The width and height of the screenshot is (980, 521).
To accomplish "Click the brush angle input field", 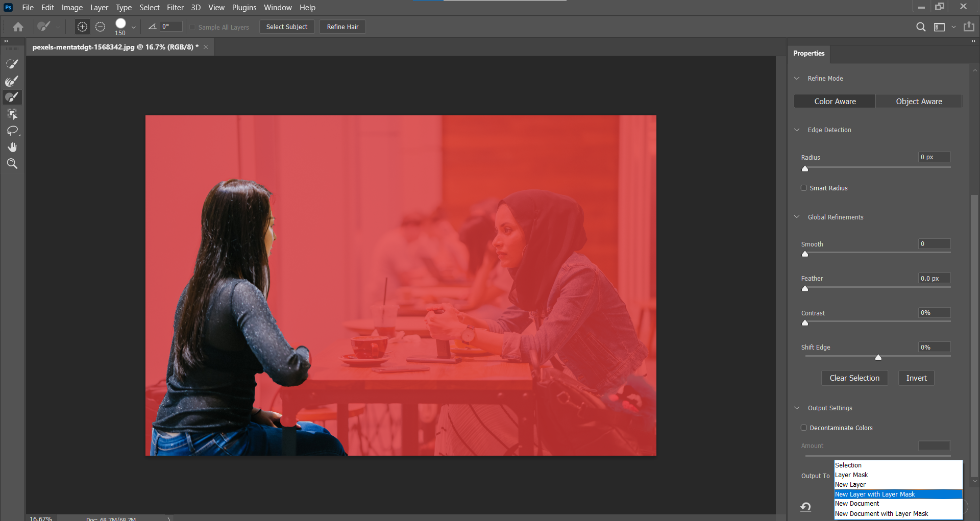I will (x=170, y=26).
